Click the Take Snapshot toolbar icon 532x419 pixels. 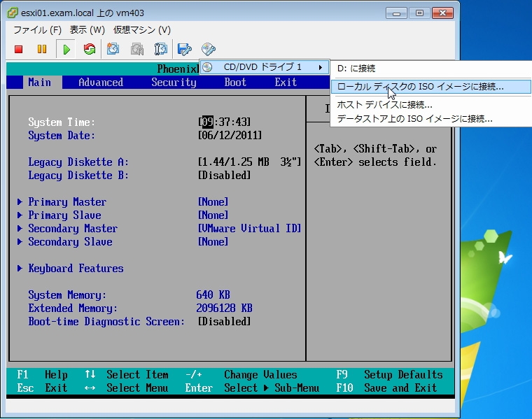[x=113, y=50]
